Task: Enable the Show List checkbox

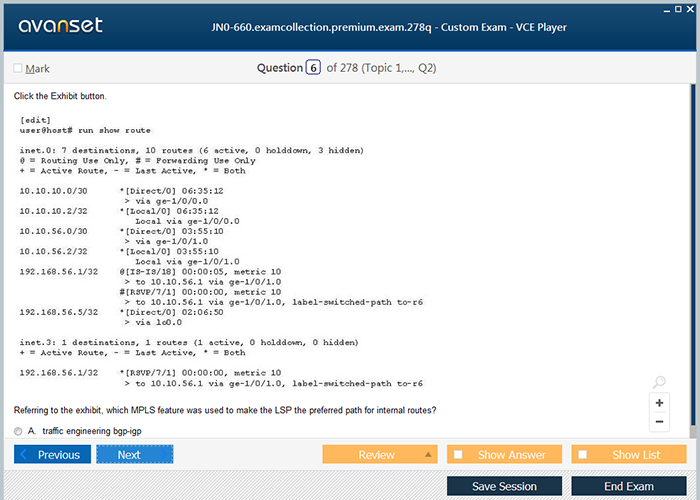Action: 584,454
